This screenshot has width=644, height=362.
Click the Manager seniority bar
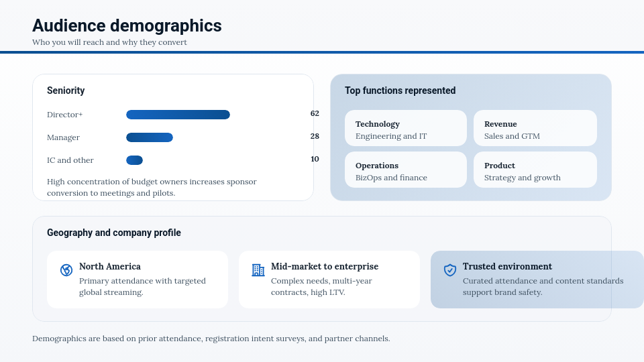pos(150,137)
